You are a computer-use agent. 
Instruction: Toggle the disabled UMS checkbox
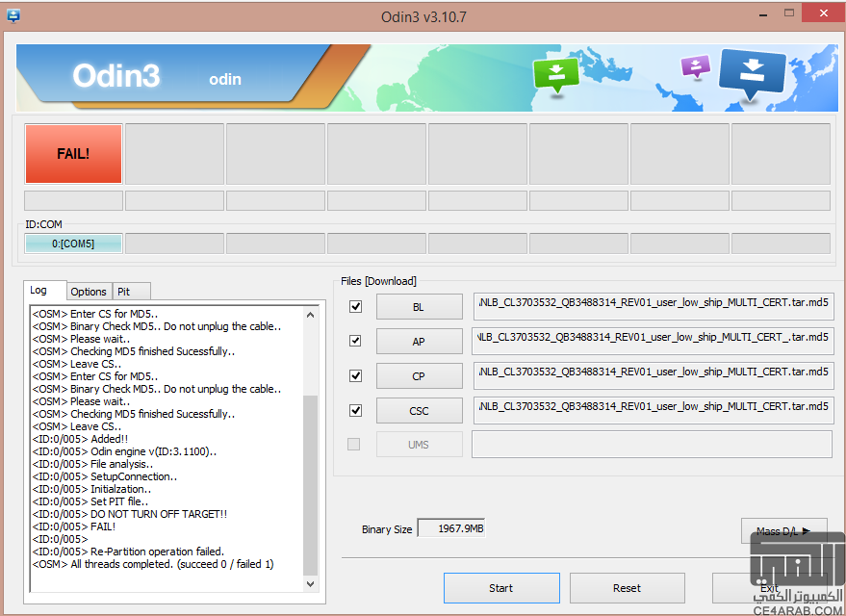pyautogui.click(x=354, y=445)
